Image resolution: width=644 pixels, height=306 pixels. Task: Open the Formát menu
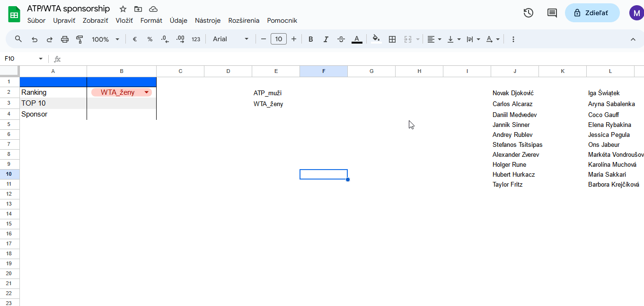(151, 20)
